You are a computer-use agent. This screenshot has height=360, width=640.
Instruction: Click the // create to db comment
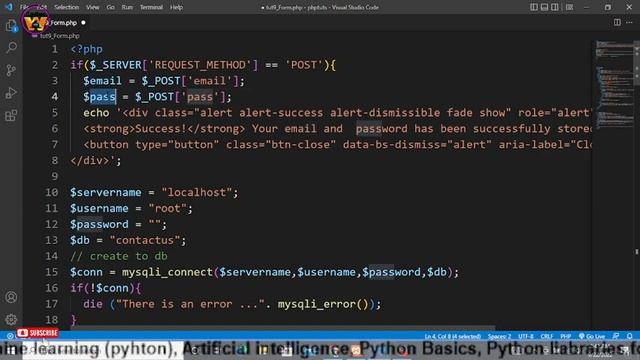click(119, 256)
